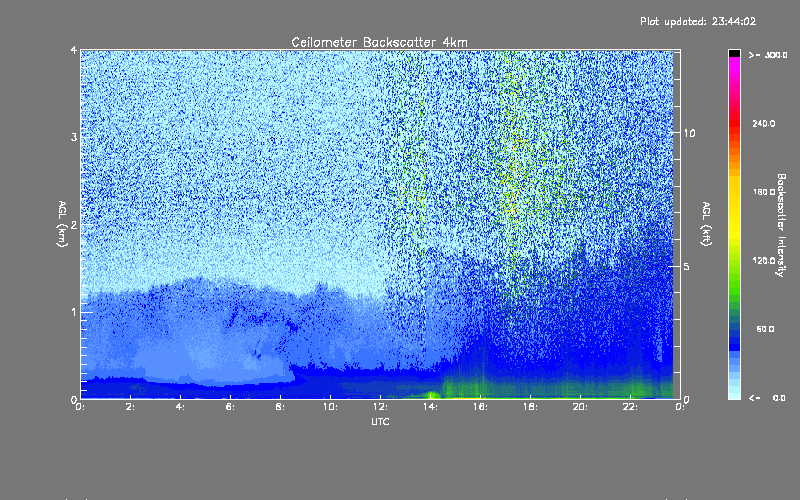Click the 'AGL (kft)' axis label
Viewport: 800px width, 500px height.
coord(706,224)
